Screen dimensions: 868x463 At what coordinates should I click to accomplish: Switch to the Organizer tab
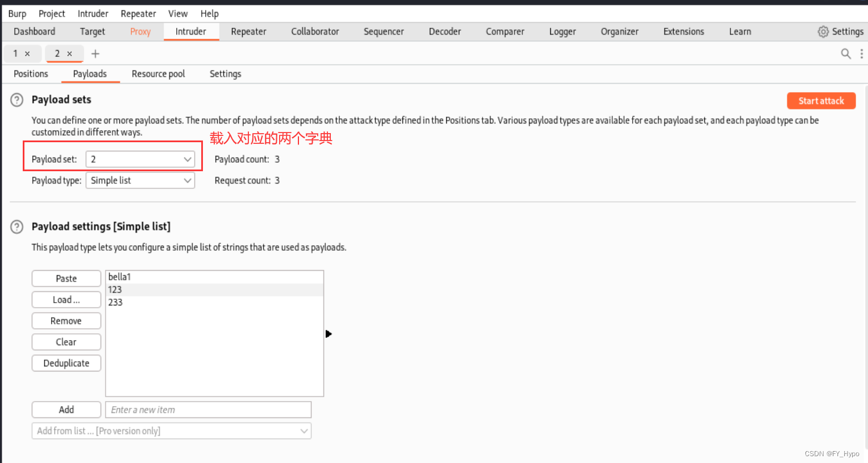[620, 32]
